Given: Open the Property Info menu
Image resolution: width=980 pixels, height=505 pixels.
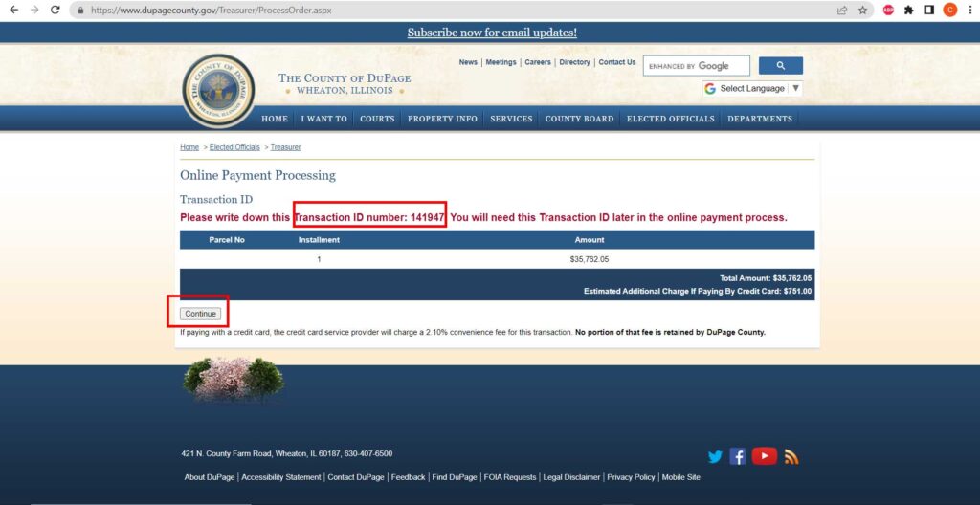Looking at the screenshot, I should [x=442, y=119].
